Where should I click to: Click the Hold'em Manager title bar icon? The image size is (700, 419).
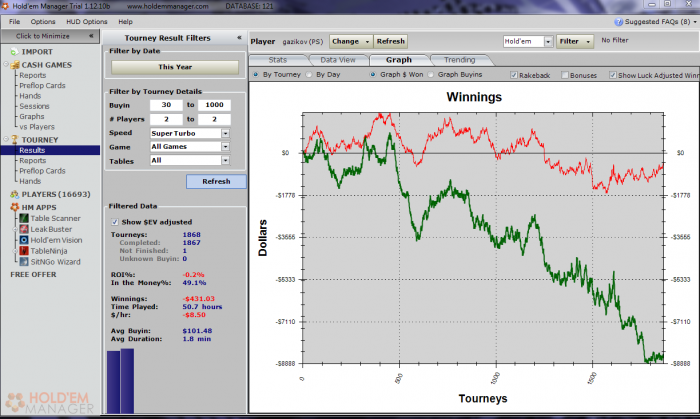[x=5, y=6]
